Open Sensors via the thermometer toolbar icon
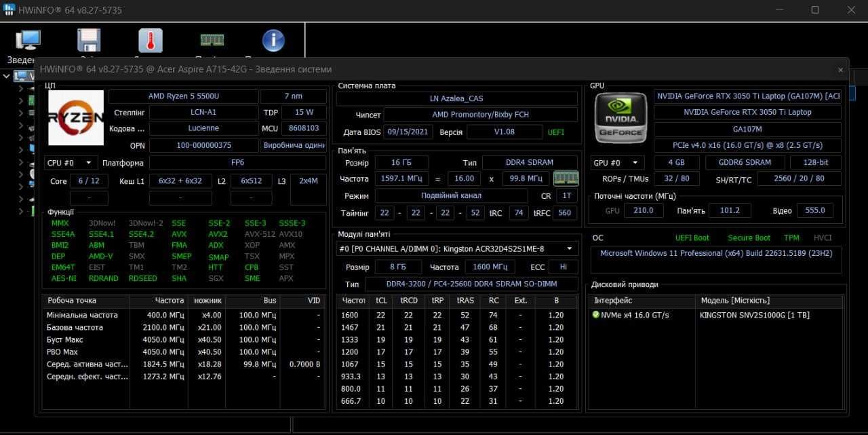868x435 pixels. [151, 40]
